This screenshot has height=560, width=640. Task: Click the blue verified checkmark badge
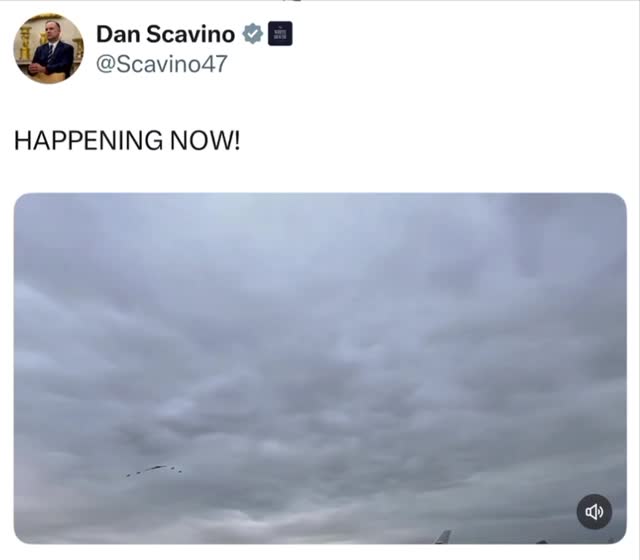click(253, 34)
